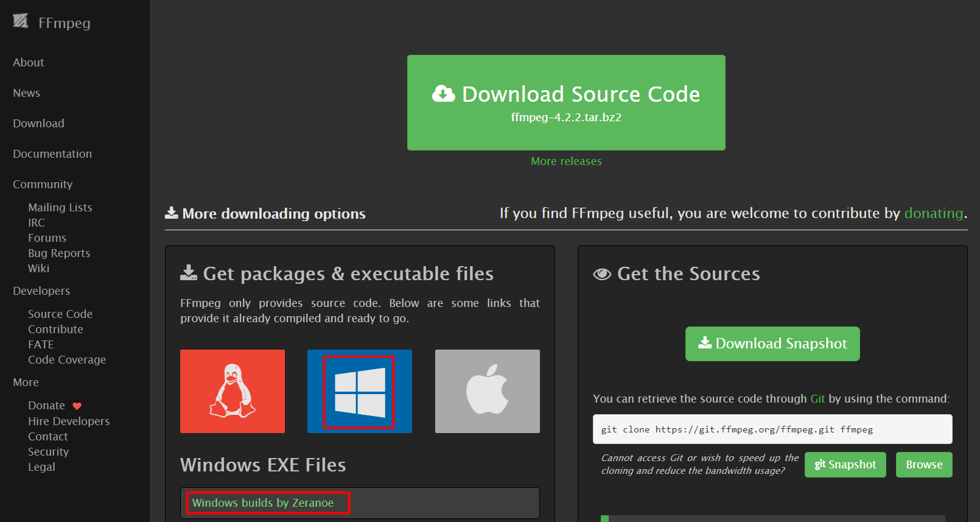Screen dimensions: 980x522
Task: Click the red heart next to Donate
Action: point(77,406)
